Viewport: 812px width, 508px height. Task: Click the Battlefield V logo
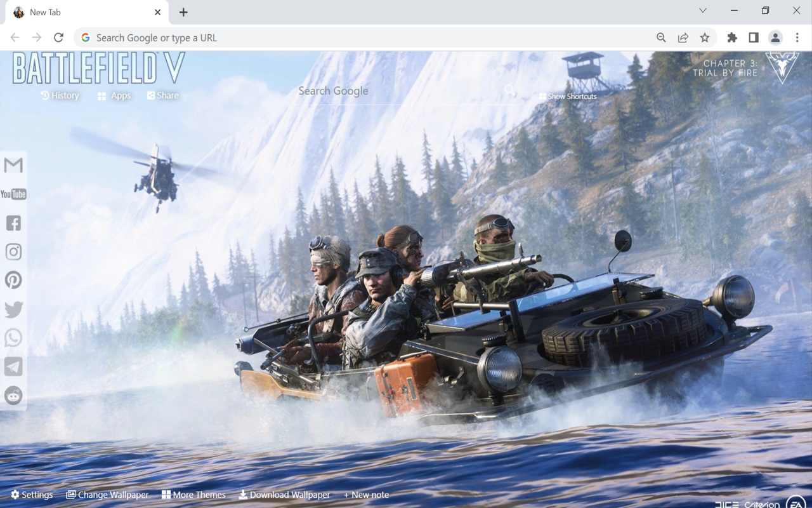pyautogui.click(x=98, y=69)
